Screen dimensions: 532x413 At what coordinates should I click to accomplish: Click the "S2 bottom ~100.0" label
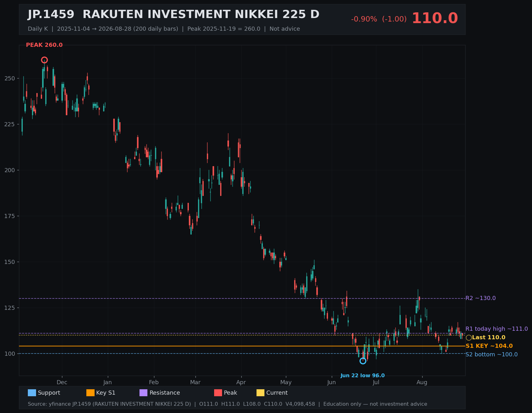[492, 354]
